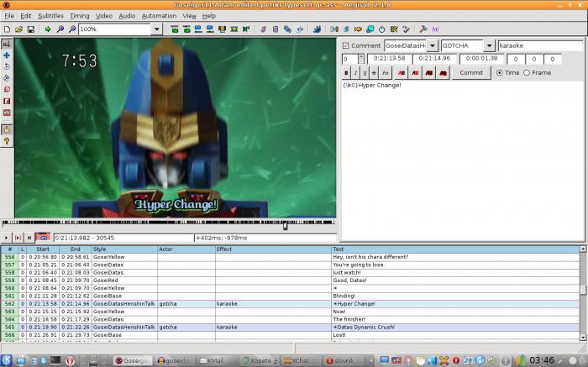Open the Subtitles menu

tap(50, 16)
